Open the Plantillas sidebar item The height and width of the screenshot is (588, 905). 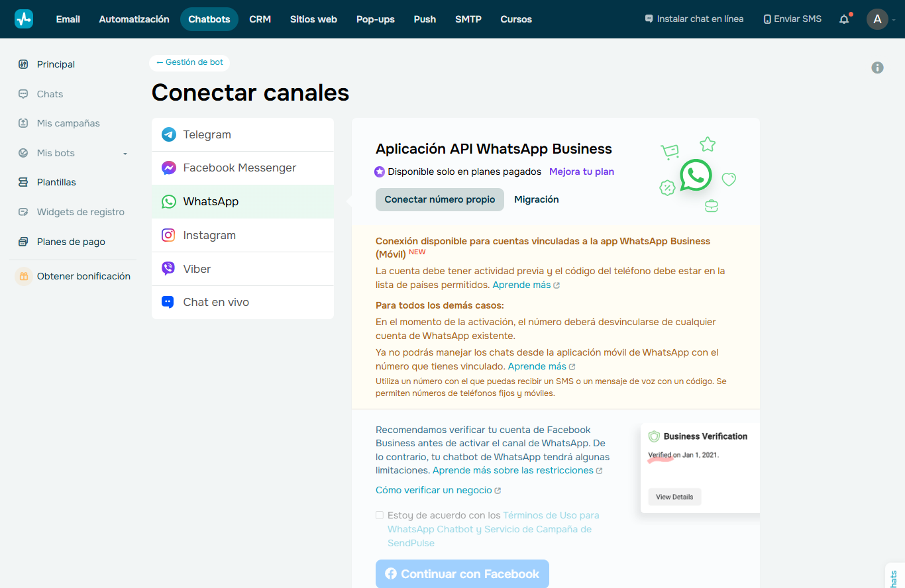point(56,182)
